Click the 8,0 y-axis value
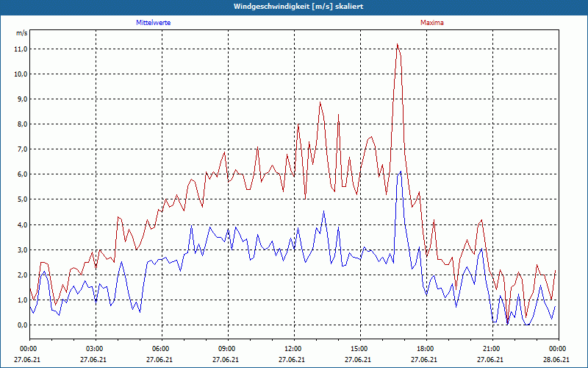Screen dimensions: 588x368 pos(22,124)
